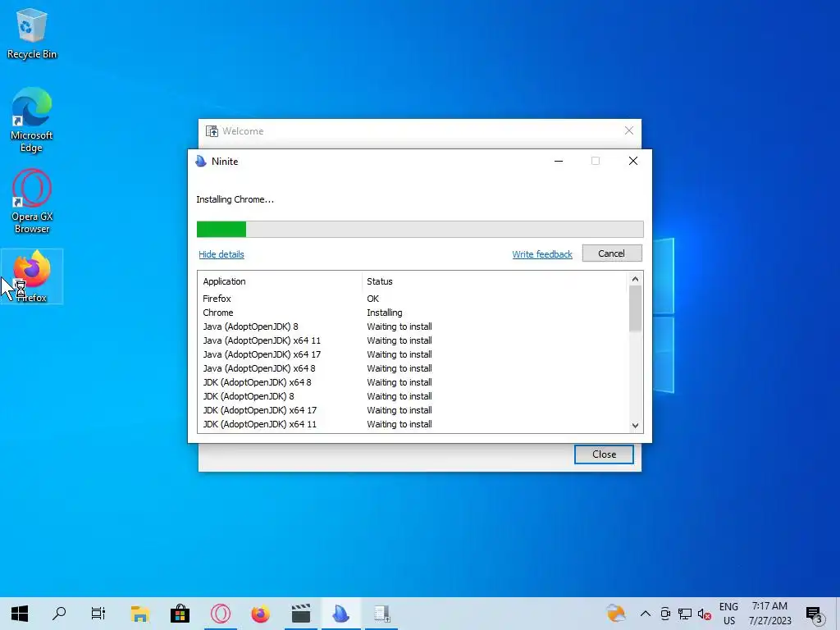Select JDK (AdoptOpenJDK) 8 row
840x630 pixels.
413,396
